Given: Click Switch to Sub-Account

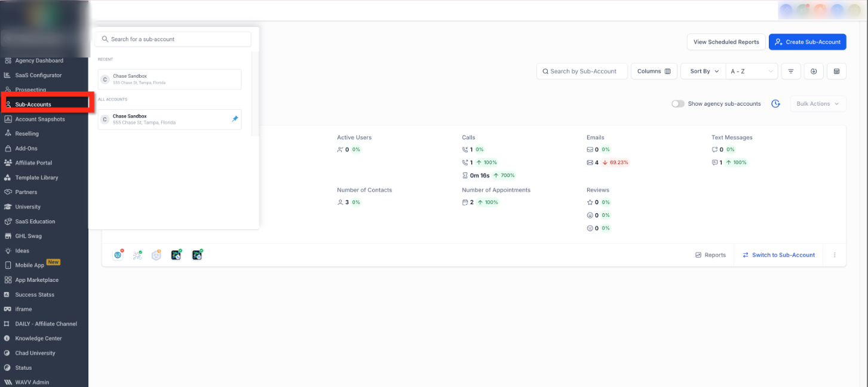Looking at the screenshot, I should coord(778,255).
